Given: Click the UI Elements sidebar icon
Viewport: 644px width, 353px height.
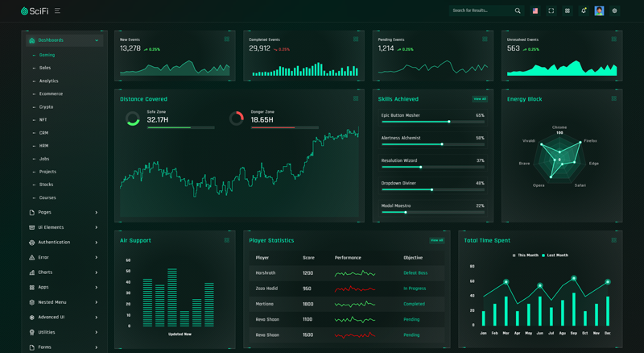Looking at the screenshot, I should [32, 227].
